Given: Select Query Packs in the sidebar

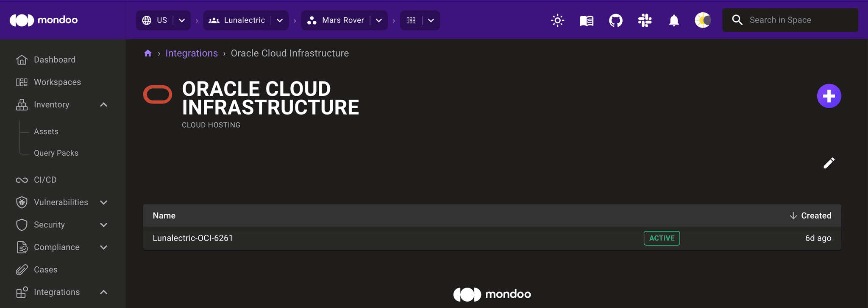Looking at the screenshot, I should tap(56, 153).
